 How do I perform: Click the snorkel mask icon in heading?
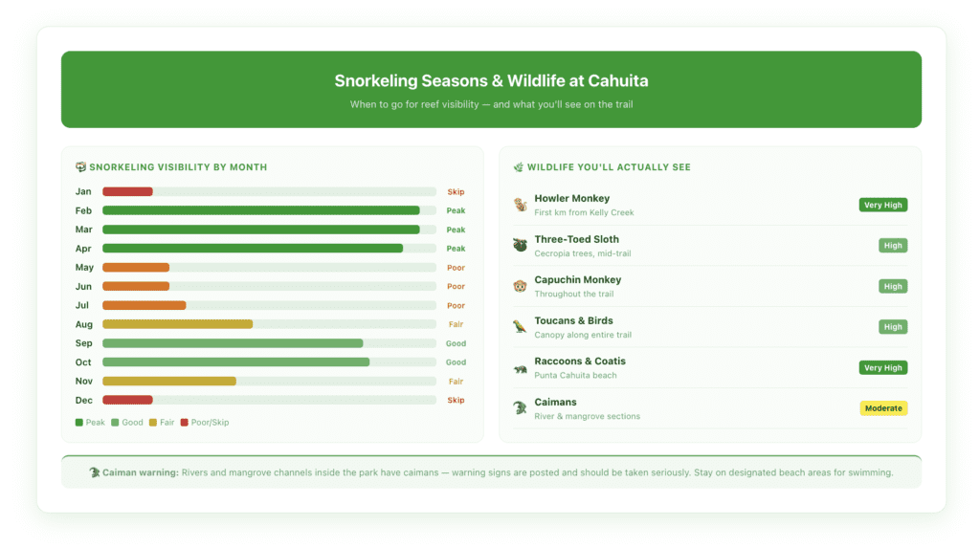click(x=80, y=167)
